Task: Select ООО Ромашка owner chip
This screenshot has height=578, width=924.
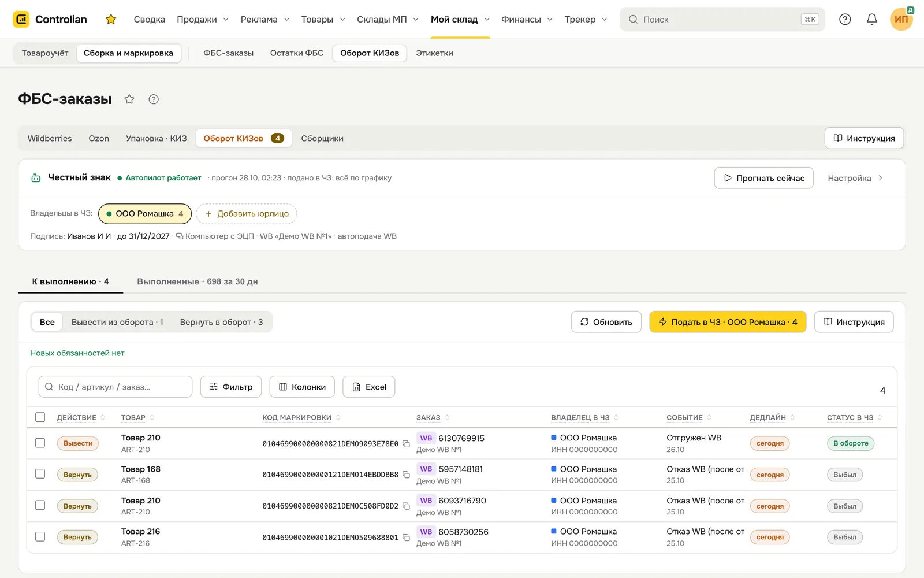Action: [145, 213]
